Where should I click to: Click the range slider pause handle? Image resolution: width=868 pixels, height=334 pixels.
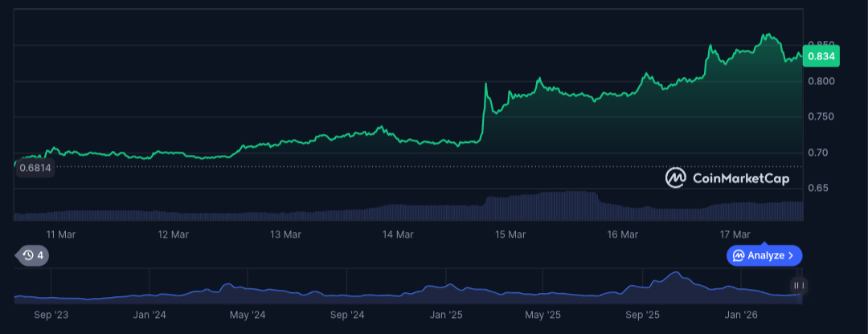(798, 285)
